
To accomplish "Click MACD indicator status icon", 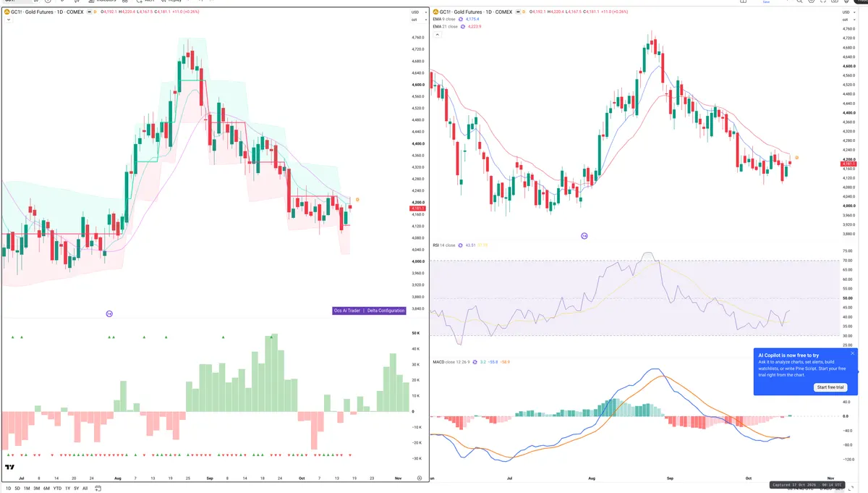I will 474,361.
